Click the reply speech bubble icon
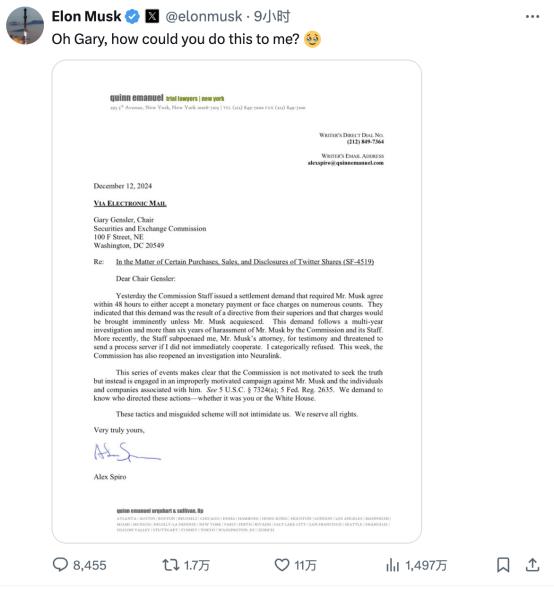Image resolution: width=554 pixels, height=589 pixels. point(60,565)
